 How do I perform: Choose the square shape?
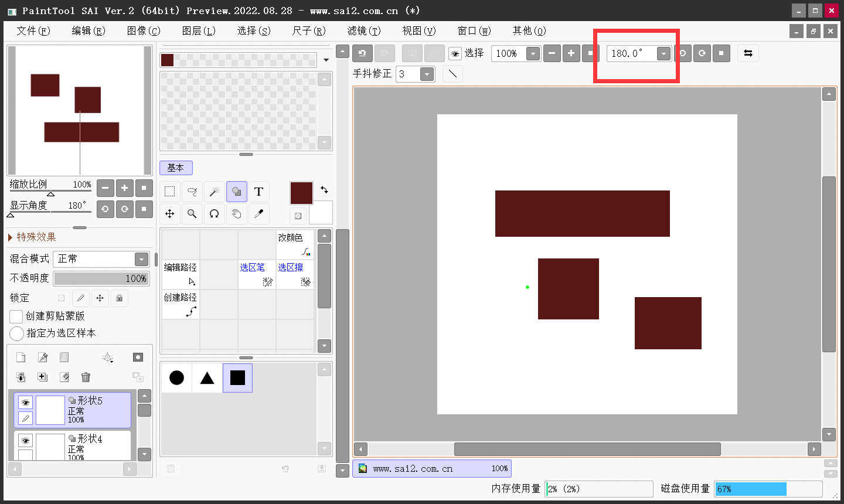237,378
